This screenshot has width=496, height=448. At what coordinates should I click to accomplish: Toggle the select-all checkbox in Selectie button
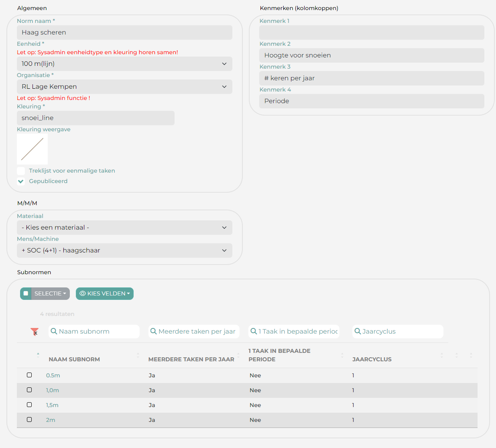coord(26,293)
